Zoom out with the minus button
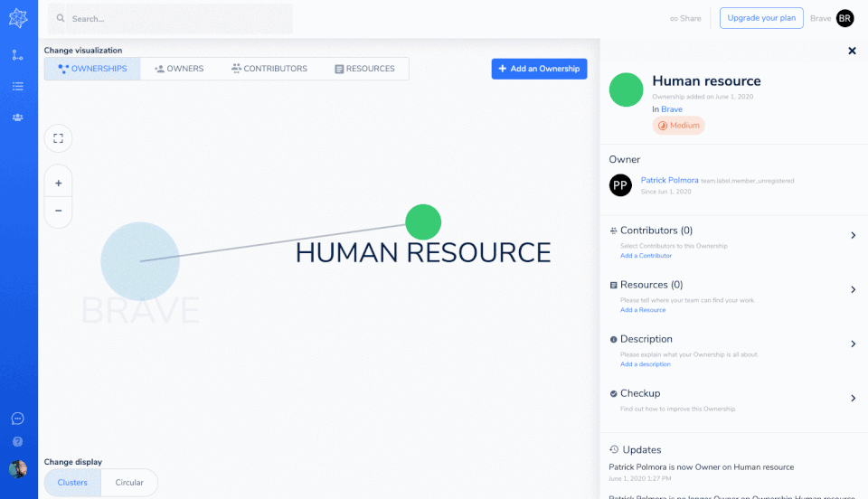The height and width of the screenshot is (499, 868). point(58,211)
